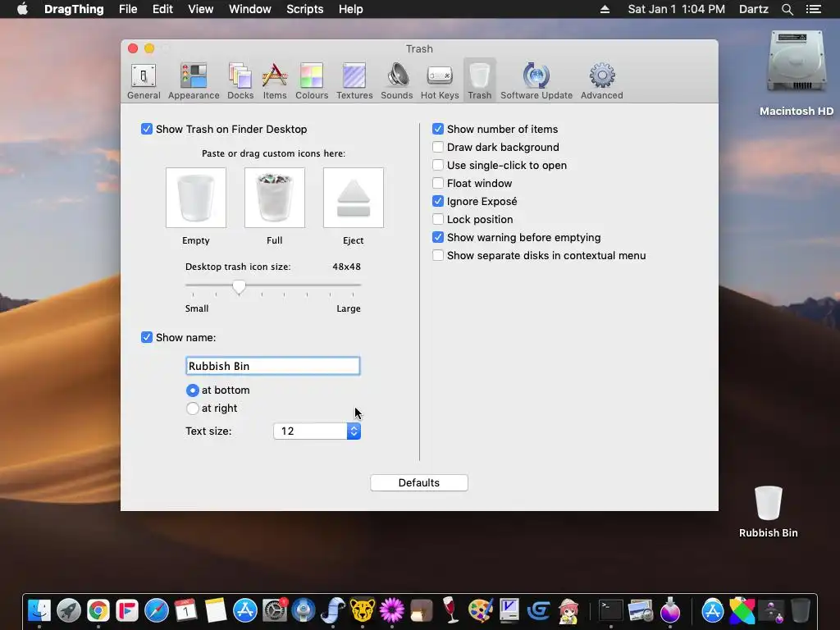Click the Empty trash custom icon well
The height and width of the screenshot is (630, 840).
point(196,198)
